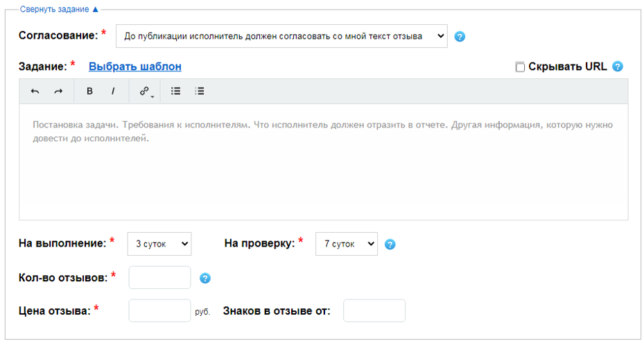Insert a numbered list
This screenshot has height=343, width=644.
coord(200,91)
